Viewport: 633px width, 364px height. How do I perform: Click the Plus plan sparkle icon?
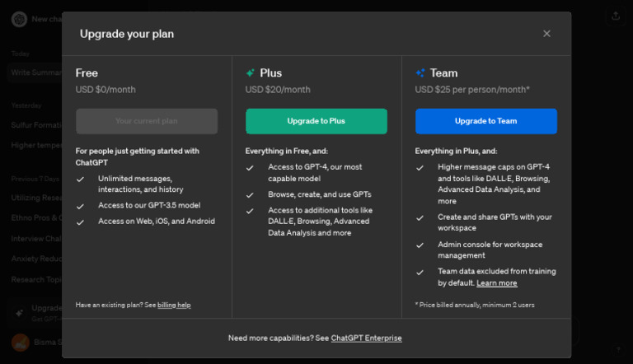[250, 72]
